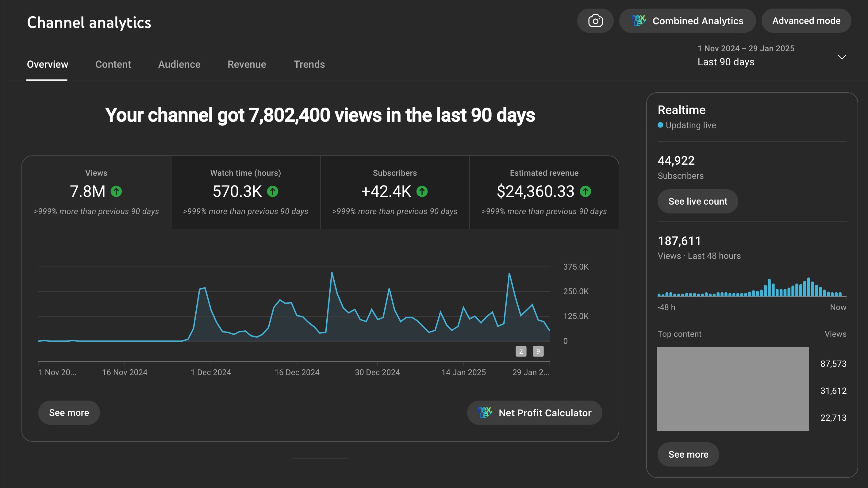Click the camera screenshot icon
This screenshot has height=488, width=868.
tap(595, 21)
